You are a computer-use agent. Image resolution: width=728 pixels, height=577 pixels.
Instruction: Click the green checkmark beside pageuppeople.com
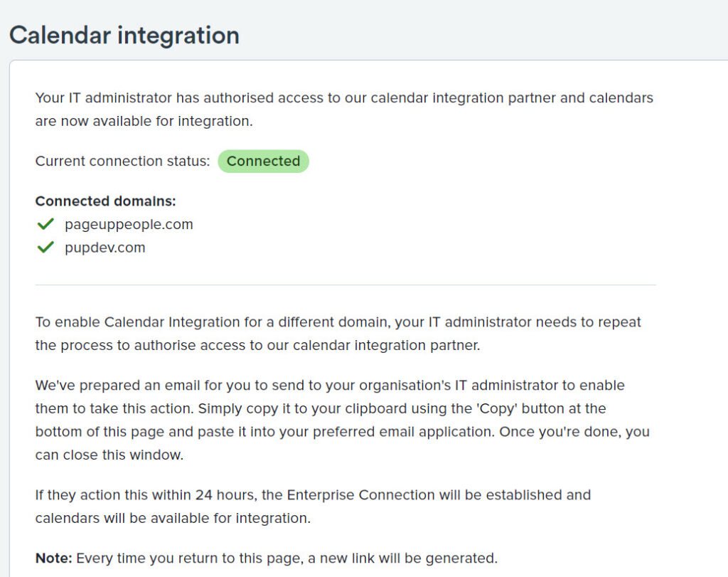[45, 225]
